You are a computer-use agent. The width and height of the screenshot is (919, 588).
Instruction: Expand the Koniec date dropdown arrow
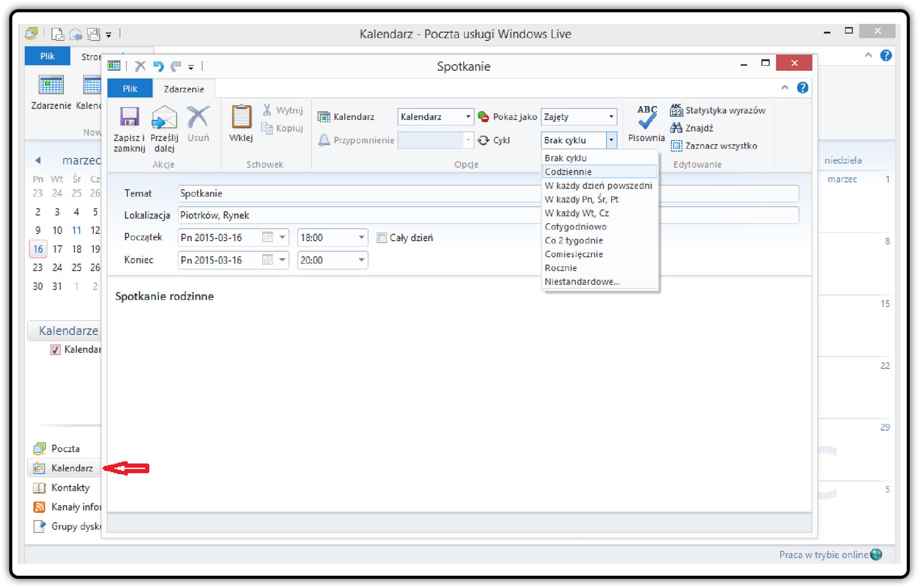tap(282, 260)
